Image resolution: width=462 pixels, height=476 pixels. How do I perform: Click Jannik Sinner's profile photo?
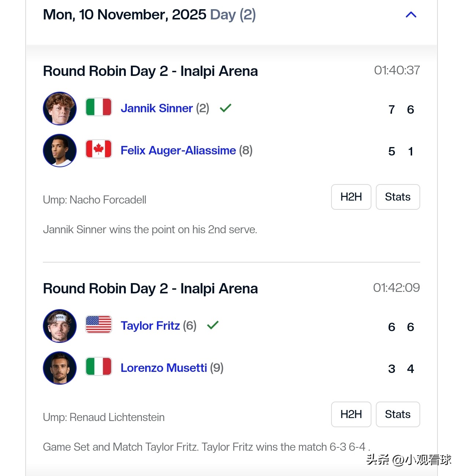tap(60, 109)
